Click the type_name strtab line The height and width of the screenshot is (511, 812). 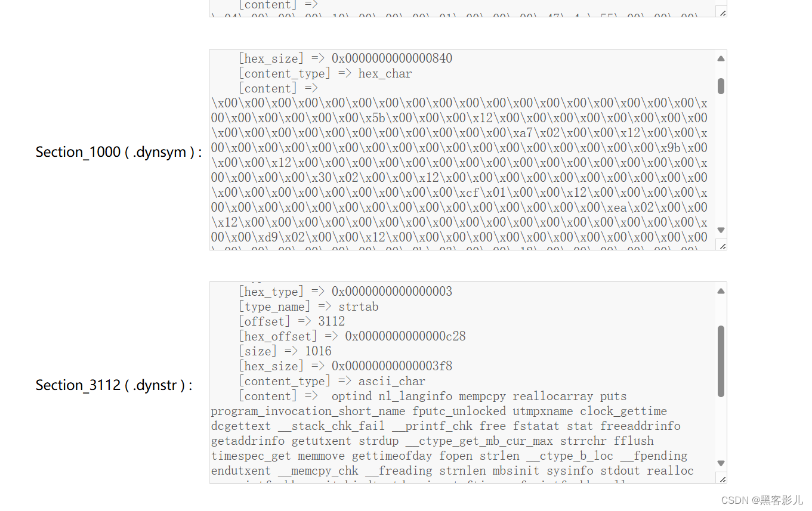(308, 306)
